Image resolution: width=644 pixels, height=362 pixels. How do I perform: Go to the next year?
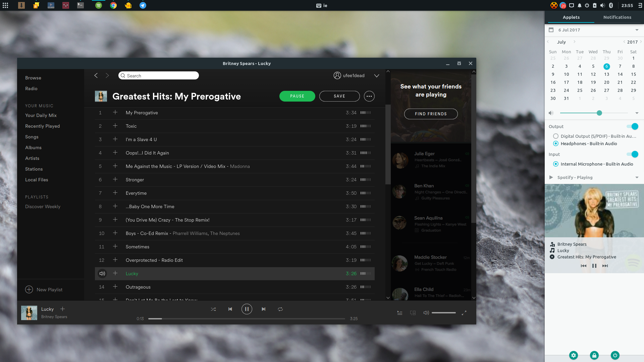pyautogui.click(x=641, y=42)
